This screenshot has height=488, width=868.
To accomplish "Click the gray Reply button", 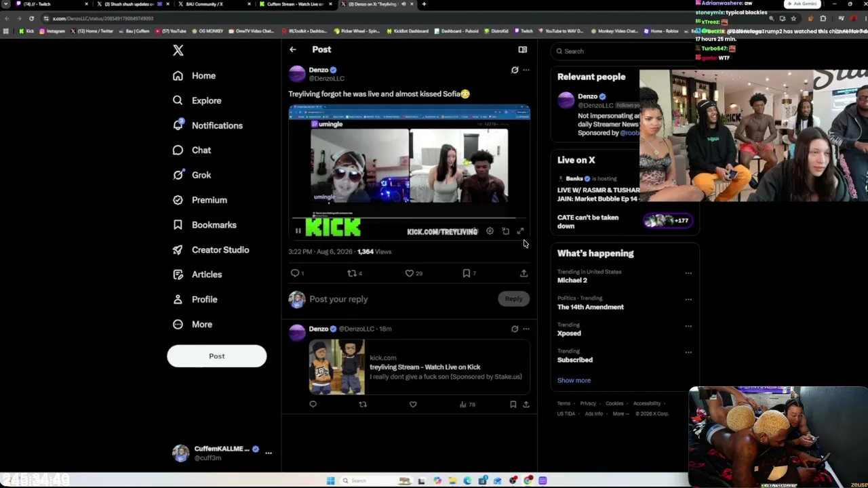I will [513, 299].
